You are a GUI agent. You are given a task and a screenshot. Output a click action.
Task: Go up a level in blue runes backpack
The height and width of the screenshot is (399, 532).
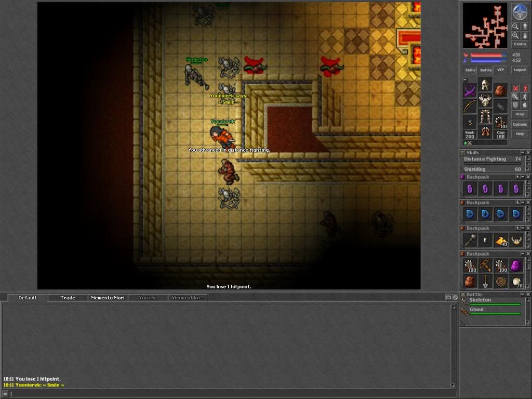coord(518,203)
